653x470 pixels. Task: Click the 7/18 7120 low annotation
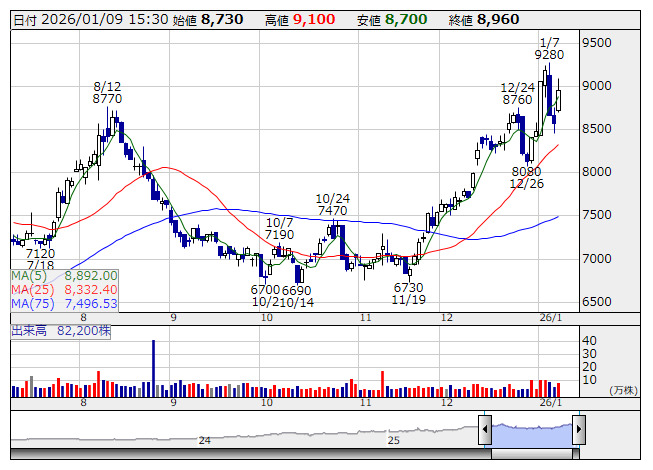point(40,260)
